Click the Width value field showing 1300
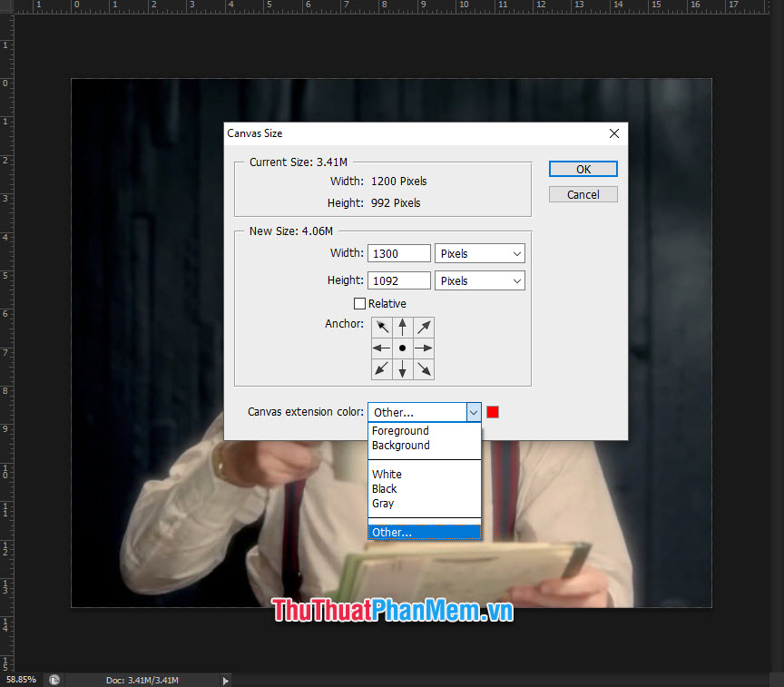Image resolution: width=784 pixels, height=687 pixels. [x=398, y=253]
